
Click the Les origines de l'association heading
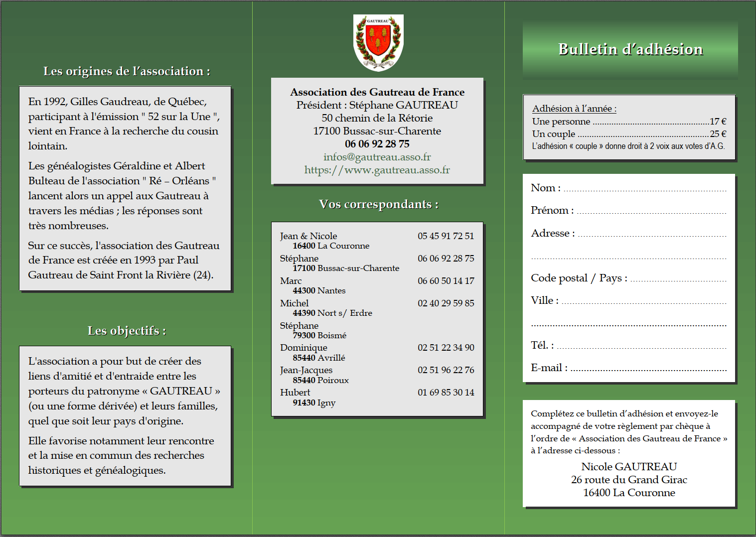coord(127,71)
